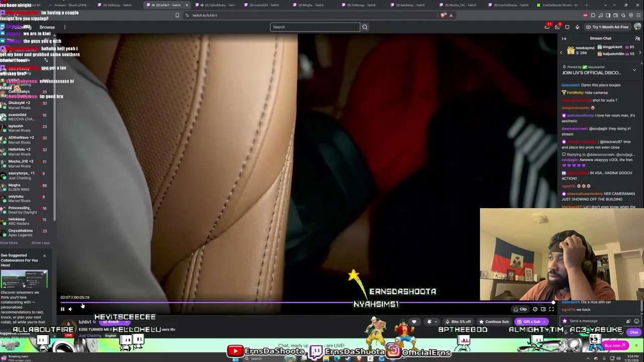This screenshot has width=644, height=362.
Task: Switch to the Suburbbaby Twitch tab
Action: [x=217, y=5]
